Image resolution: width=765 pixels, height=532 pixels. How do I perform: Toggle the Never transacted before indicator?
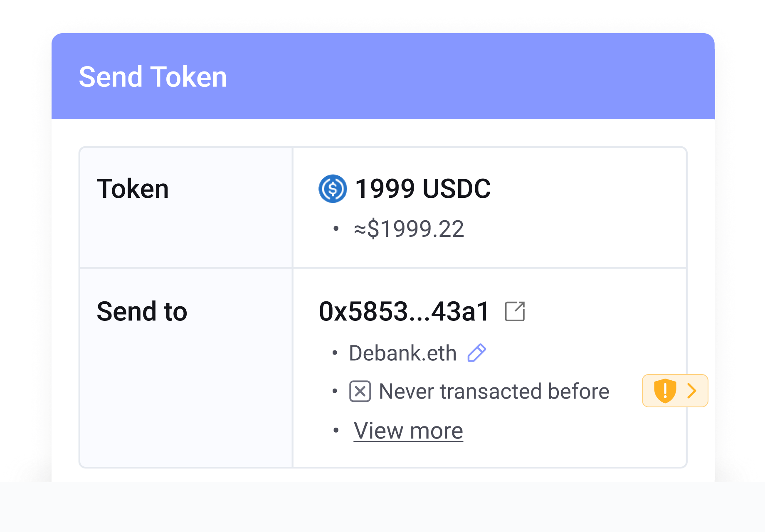click(361, 391)
